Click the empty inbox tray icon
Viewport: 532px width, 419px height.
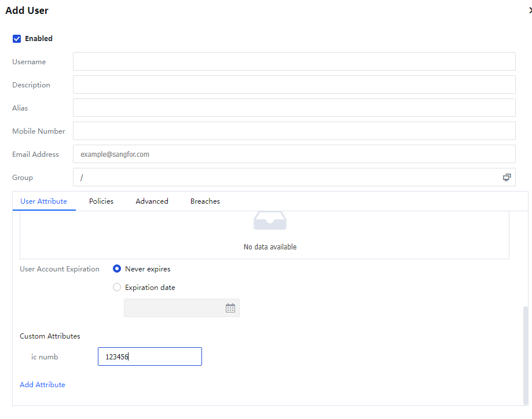pyautogui.click(x=270, y=221)
